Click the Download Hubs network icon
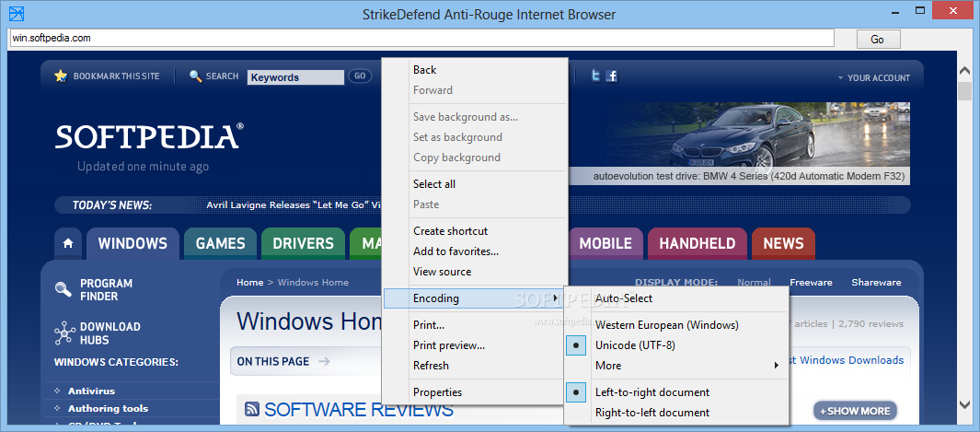This screenshot has height=432, width=980. (64, 333)
